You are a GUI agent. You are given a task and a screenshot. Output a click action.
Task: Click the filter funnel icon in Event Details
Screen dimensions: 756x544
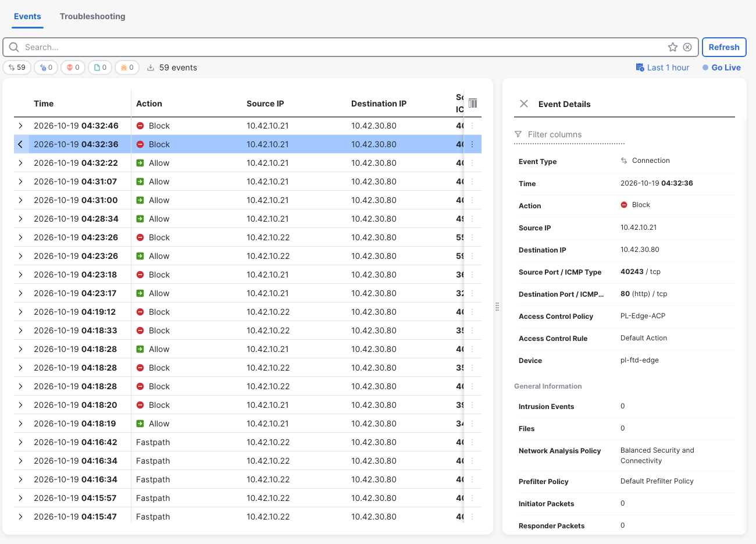tap(518, 134)
